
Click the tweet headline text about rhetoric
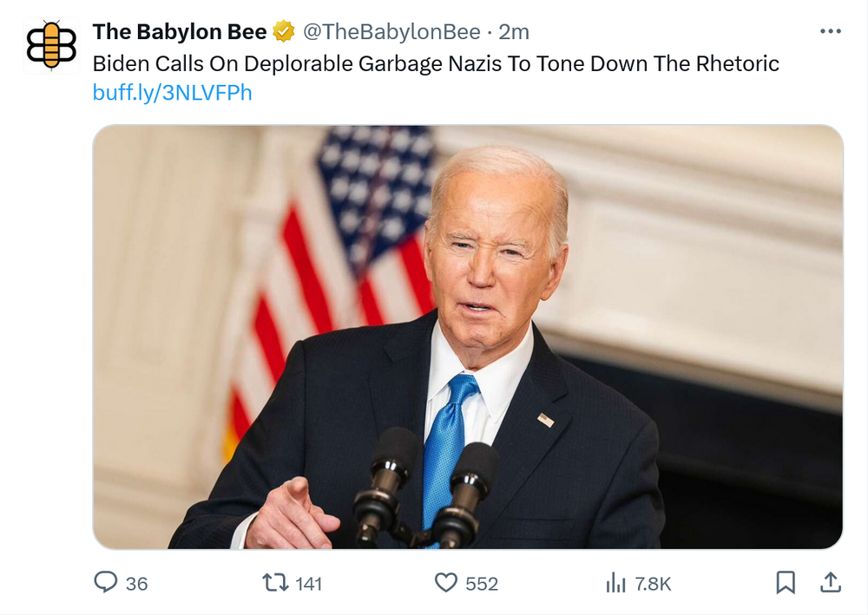[x=436, y=63]
